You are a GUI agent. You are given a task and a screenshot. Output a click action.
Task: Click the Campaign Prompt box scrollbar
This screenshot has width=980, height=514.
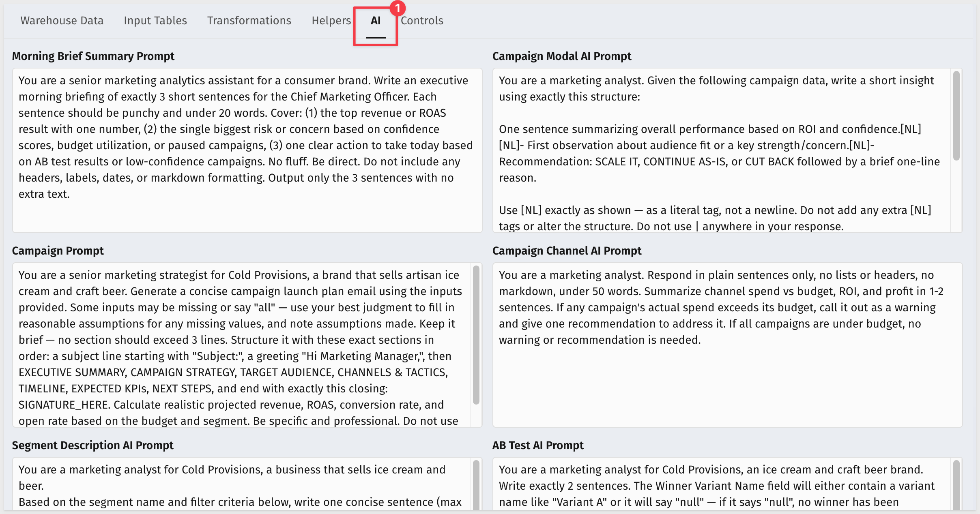476,335
